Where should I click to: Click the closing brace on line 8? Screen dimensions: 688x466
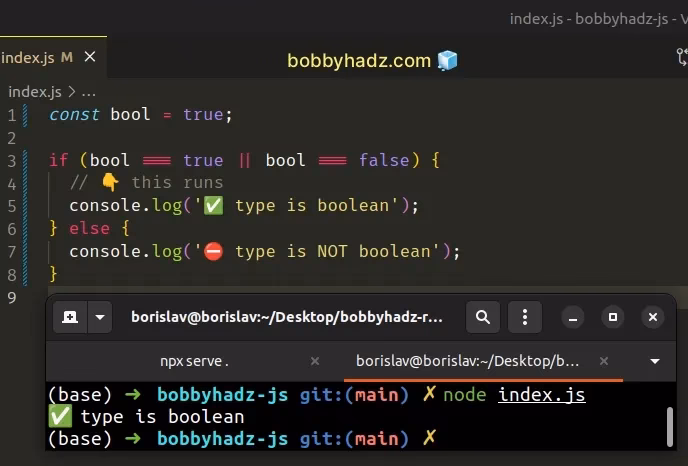click(x=53, y=274)
